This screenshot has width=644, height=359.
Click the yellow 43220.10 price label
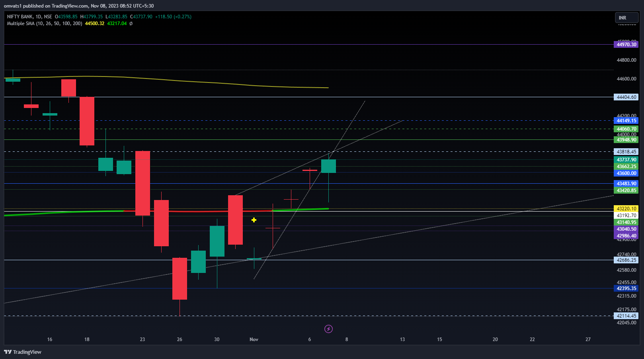coord(626,209)
